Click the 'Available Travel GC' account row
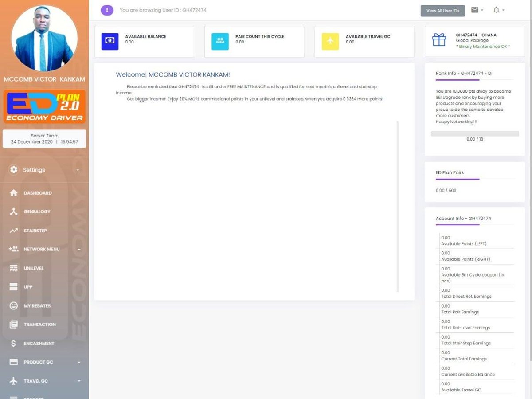Screen dimensions: 532x399 (477, 387)
